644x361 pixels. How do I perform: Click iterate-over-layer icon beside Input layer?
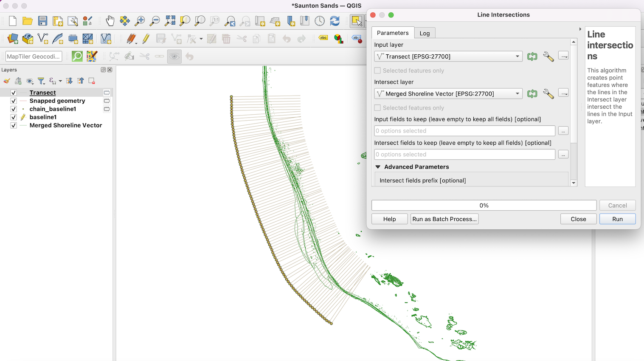pos(532,56)
